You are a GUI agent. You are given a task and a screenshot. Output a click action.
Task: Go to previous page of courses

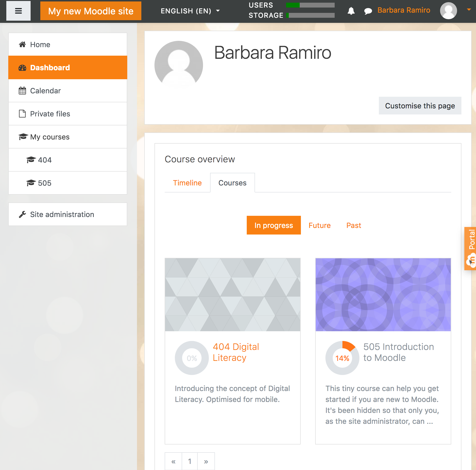click(x=173, y=461)
